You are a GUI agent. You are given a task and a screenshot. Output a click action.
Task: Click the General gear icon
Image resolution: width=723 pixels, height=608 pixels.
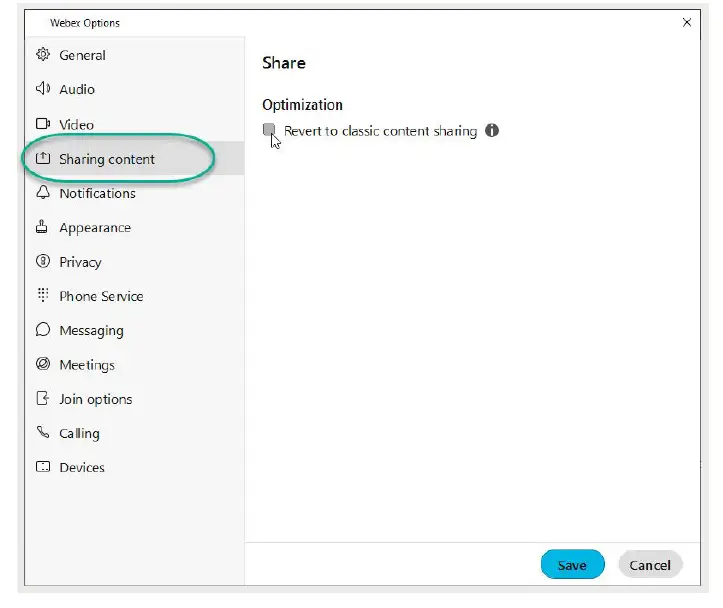[x=43, y=54]
